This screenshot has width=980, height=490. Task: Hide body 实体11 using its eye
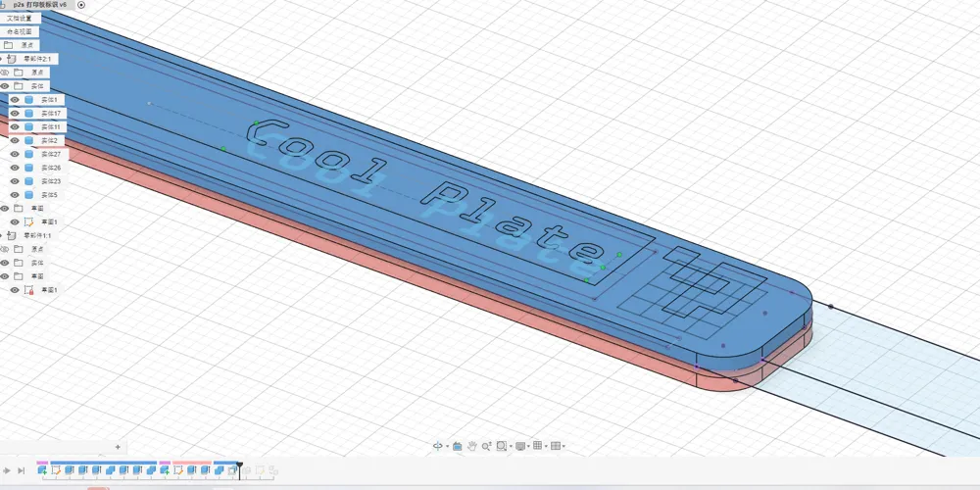click(x=15, y=126)
